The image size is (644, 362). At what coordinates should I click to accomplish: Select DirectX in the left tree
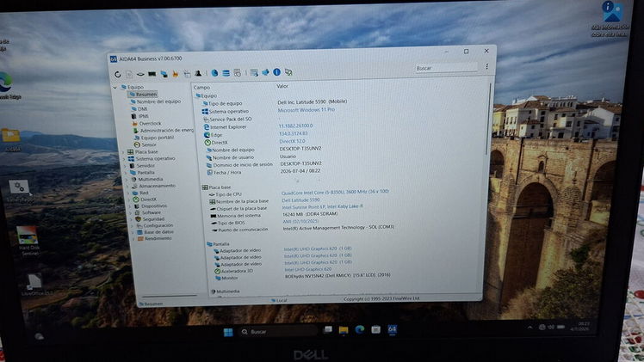(x=145, y=199)
